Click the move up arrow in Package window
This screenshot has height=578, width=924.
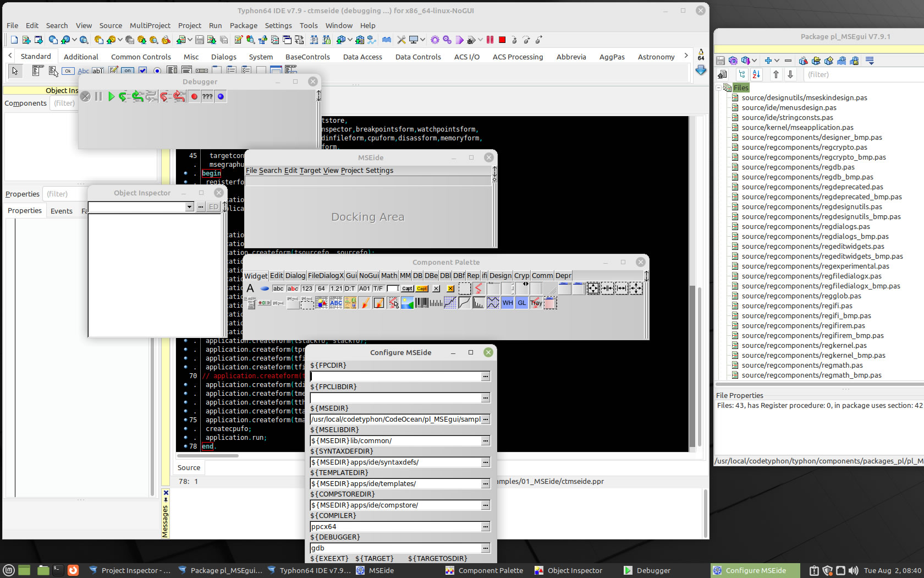[776, 74]
